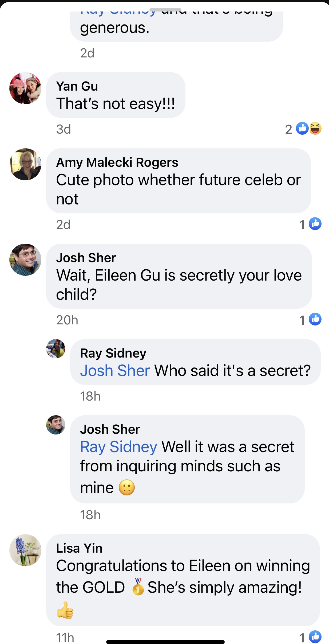This screenshot has width=329, height=644.
Task: Tap the like icon on Lisa Yin's comment
Action: pos(315,637)
